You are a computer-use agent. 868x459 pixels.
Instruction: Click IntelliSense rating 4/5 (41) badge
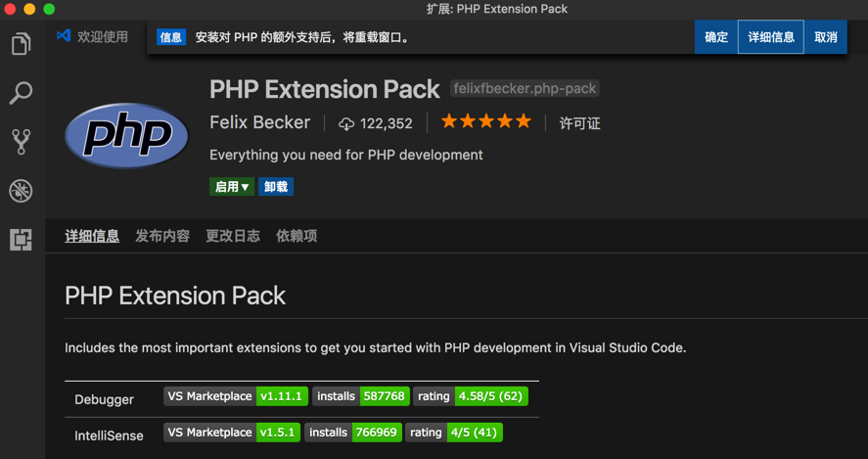click(x=454, y=433)
